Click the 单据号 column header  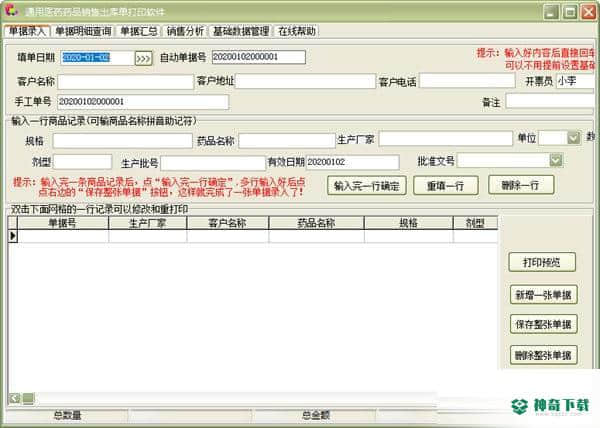(x=63, y=223)
